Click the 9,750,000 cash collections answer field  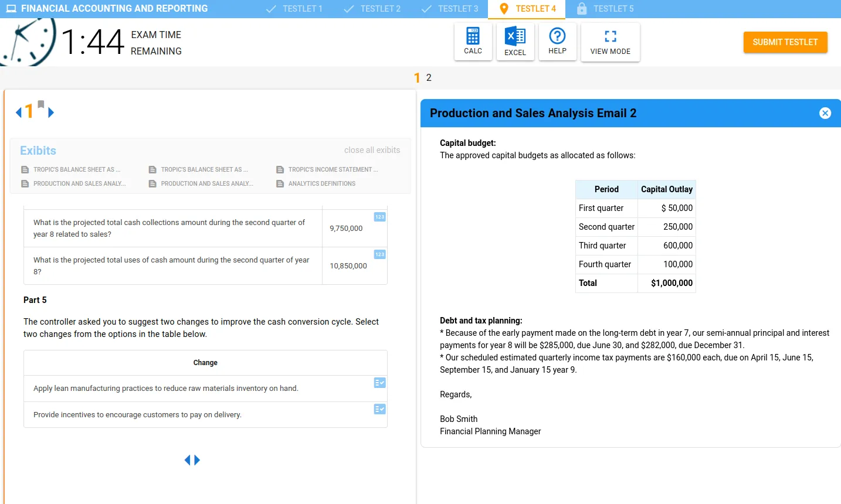click(354, 229)
